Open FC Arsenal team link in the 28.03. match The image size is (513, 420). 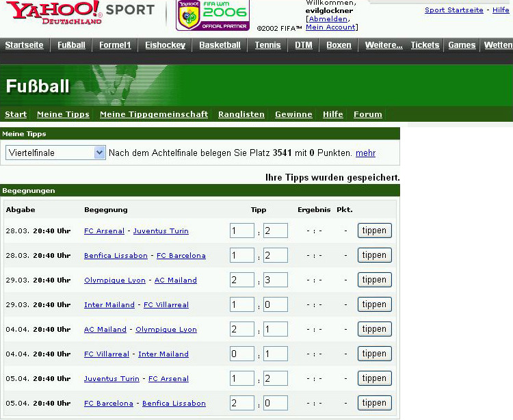pos(105,231)
